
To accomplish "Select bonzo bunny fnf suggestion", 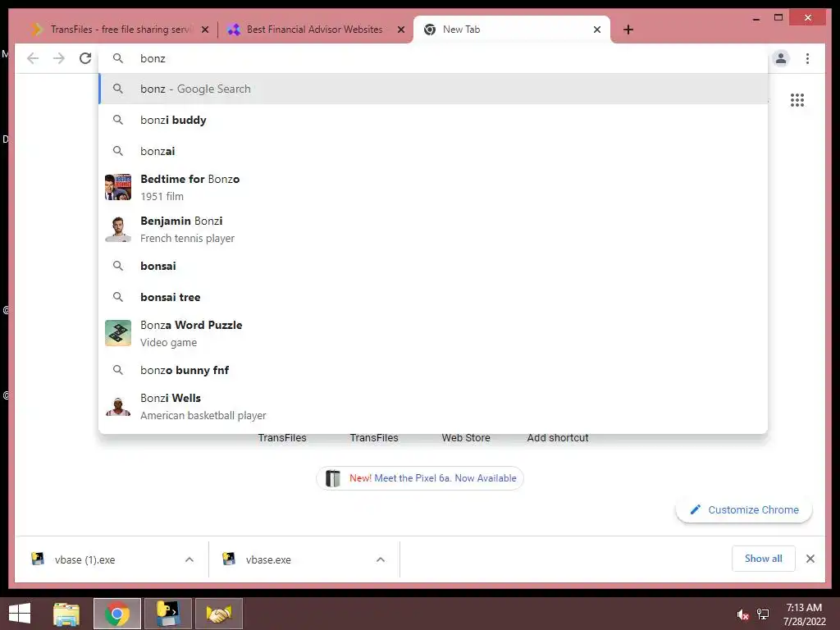I will 433,370.
